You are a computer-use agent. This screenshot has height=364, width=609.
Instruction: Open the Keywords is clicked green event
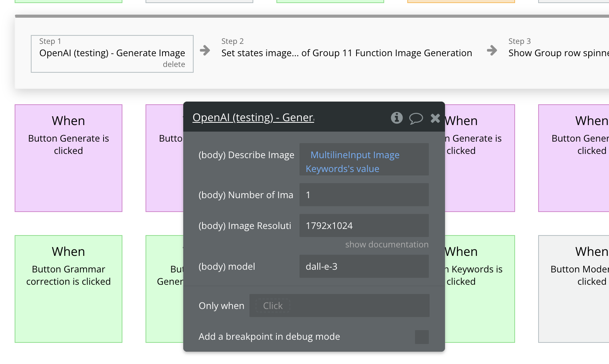click(480, 289)
